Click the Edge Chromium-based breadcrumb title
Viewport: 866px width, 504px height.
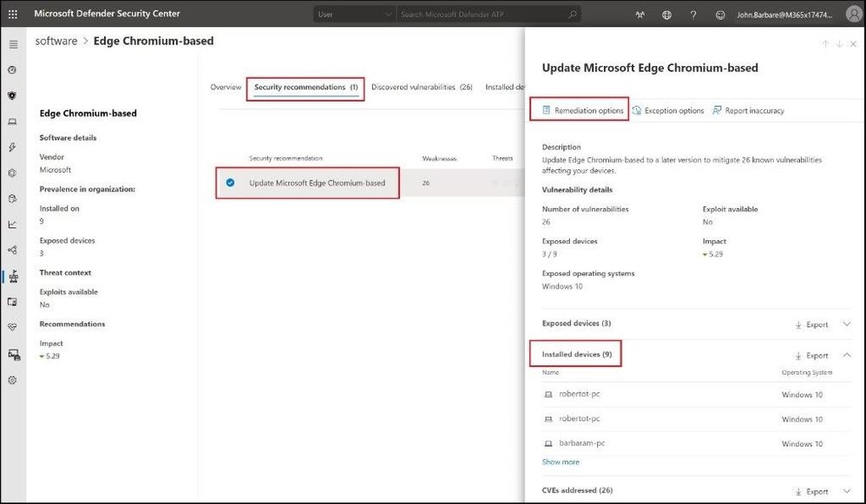click(x=154, y=41)
